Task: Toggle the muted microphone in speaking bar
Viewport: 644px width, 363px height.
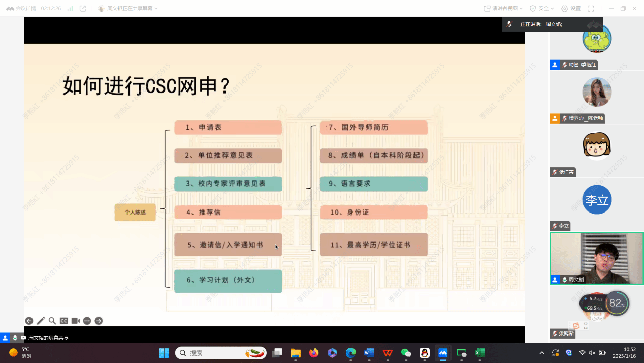Action: click(x=509, y=24)
